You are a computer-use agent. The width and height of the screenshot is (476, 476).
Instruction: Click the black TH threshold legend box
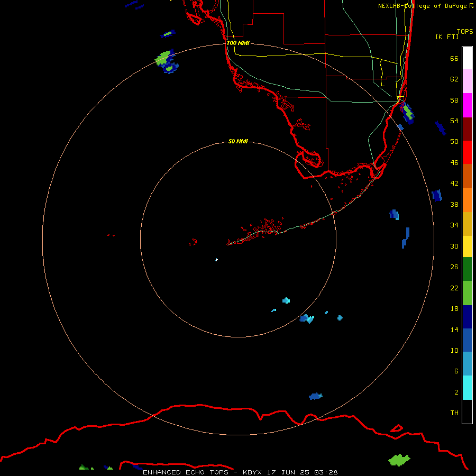[x=467, y=411]
